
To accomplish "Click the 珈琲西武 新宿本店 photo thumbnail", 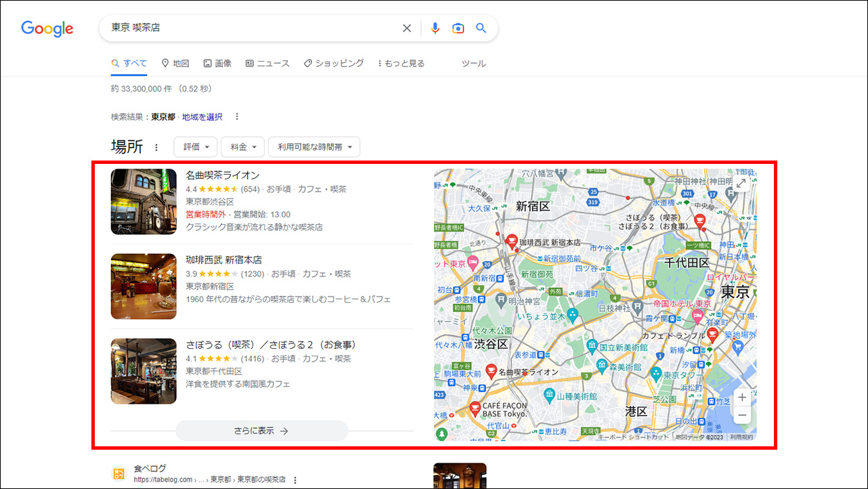I will click(x=144, y=286).
